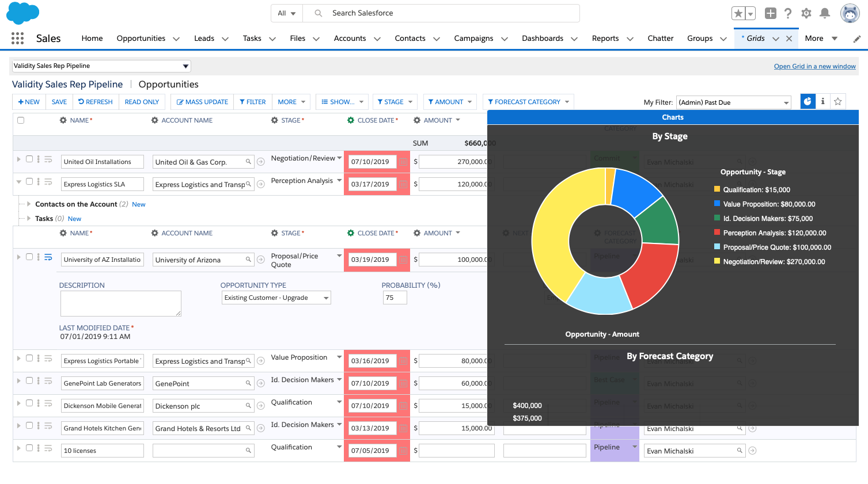
Task: Check the Grand Hotels Kitchen row checkbox
Action: tap(29, 425)
